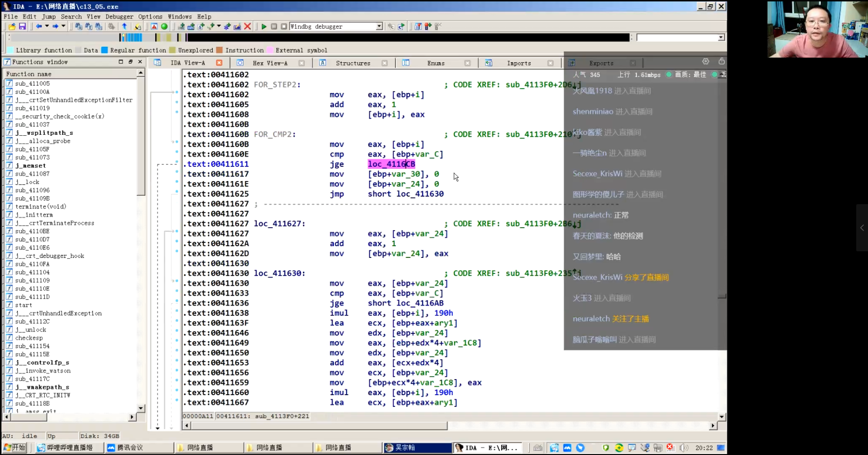Image resolution: width=868 pixels, height=455 pixels.
Task: Start the debugger process with green play
Action: point(264,26)
